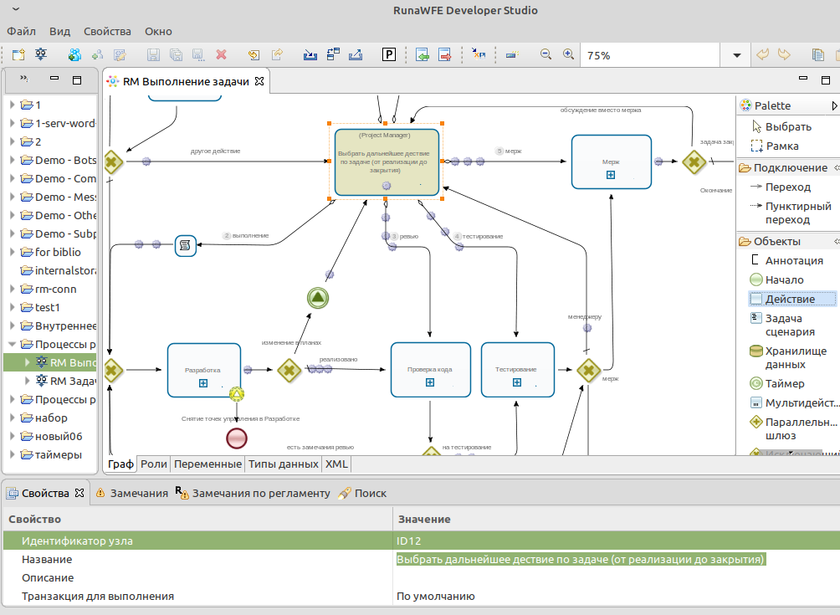Image resolution: width=840 pixels, height=615 pixels.
Task: Select the Таймер tool in the palette
Action: 784,384
